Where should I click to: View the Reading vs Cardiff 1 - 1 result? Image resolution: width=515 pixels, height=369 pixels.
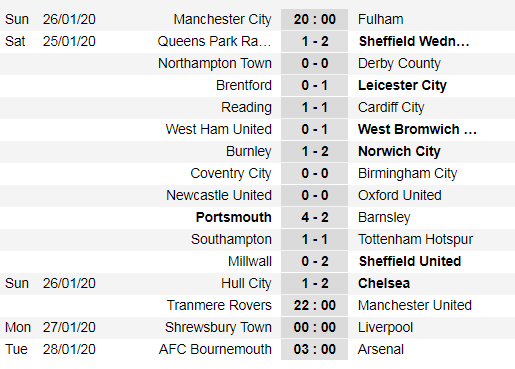click(x=315, y=107)
